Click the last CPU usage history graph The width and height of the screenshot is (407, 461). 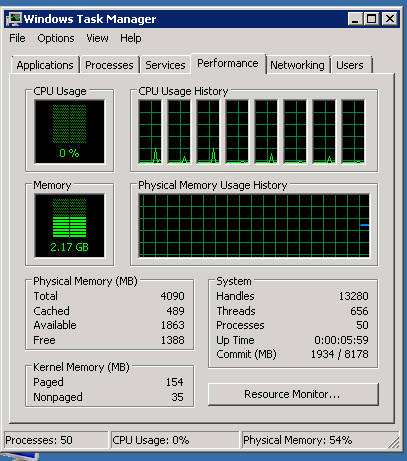[353, 132]
